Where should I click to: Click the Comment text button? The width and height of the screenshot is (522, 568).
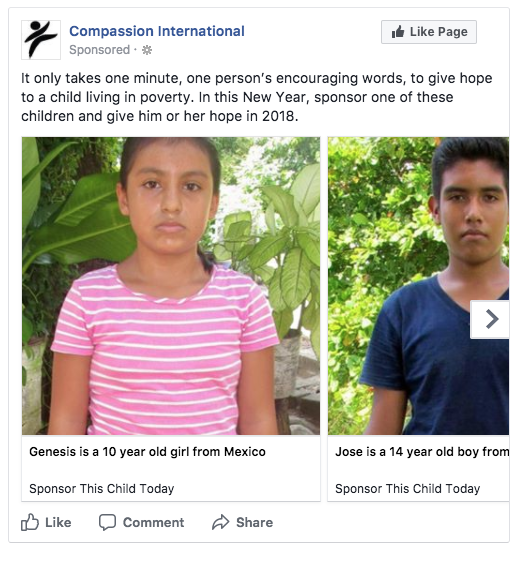pyautogui.click(x=153, y=522)
